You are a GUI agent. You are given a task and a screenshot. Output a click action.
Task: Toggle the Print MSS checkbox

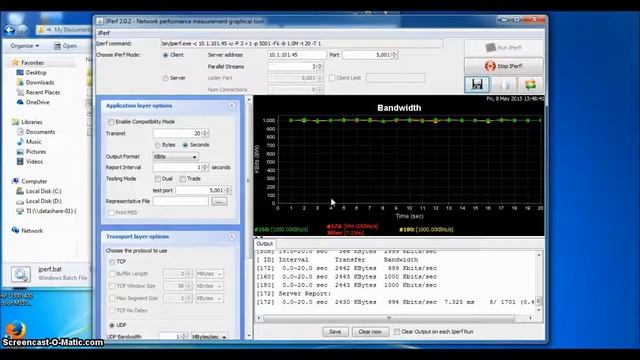point(111,213)
